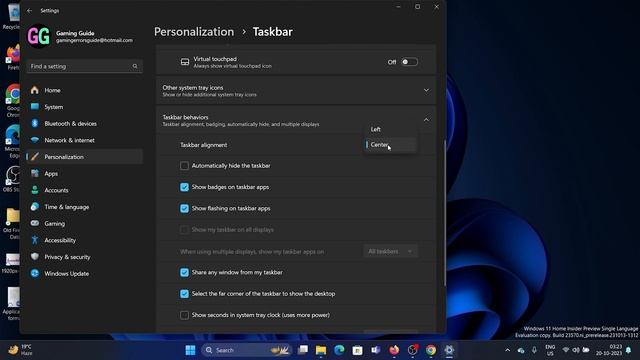Open the Windows Start button on taskbar
This screenshot has height=360, width=640.
pos(190,350)
